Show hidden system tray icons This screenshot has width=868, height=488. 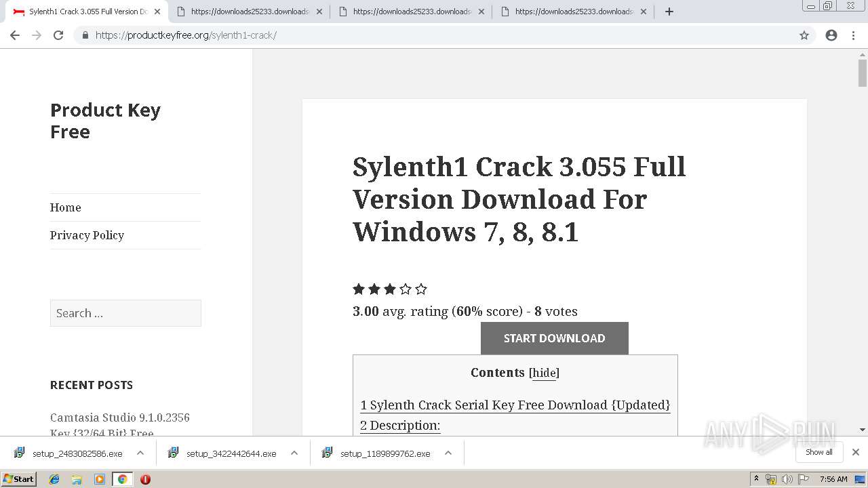[757, 479]
